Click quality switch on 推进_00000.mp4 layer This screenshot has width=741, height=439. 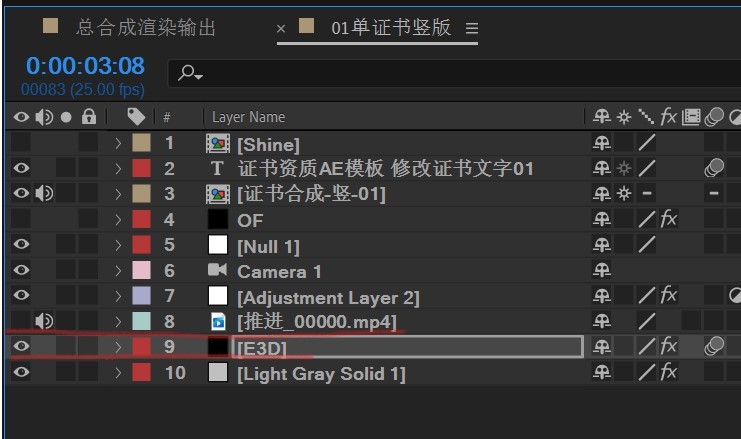[646, 321]
